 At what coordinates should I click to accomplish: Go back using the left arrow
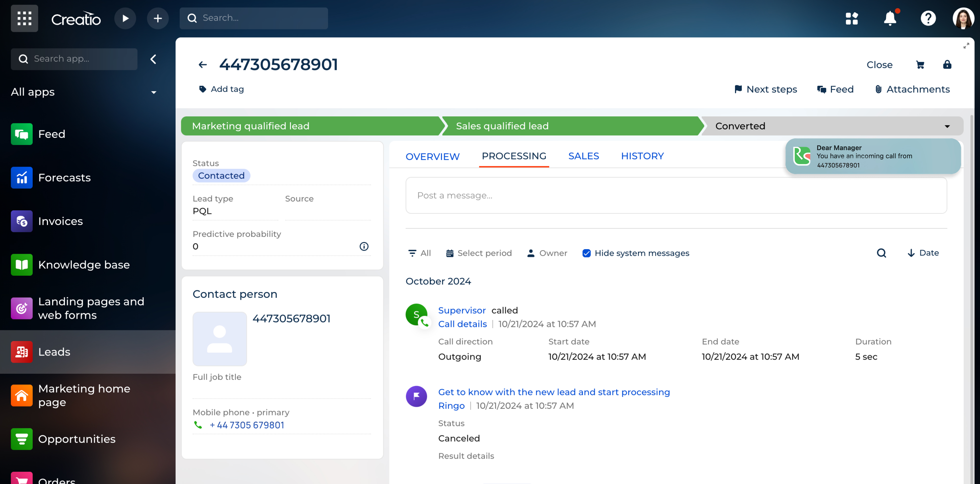coord(203,65)
